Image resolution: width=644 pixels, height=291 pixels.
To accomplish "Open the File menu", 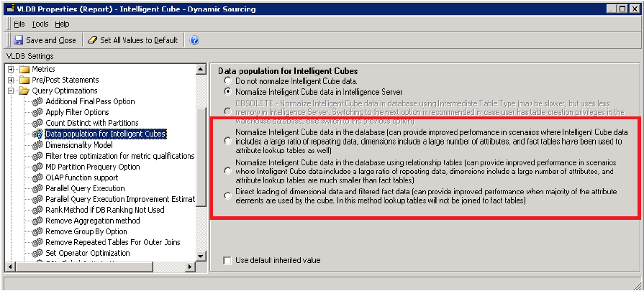I will tap(19, 24).
